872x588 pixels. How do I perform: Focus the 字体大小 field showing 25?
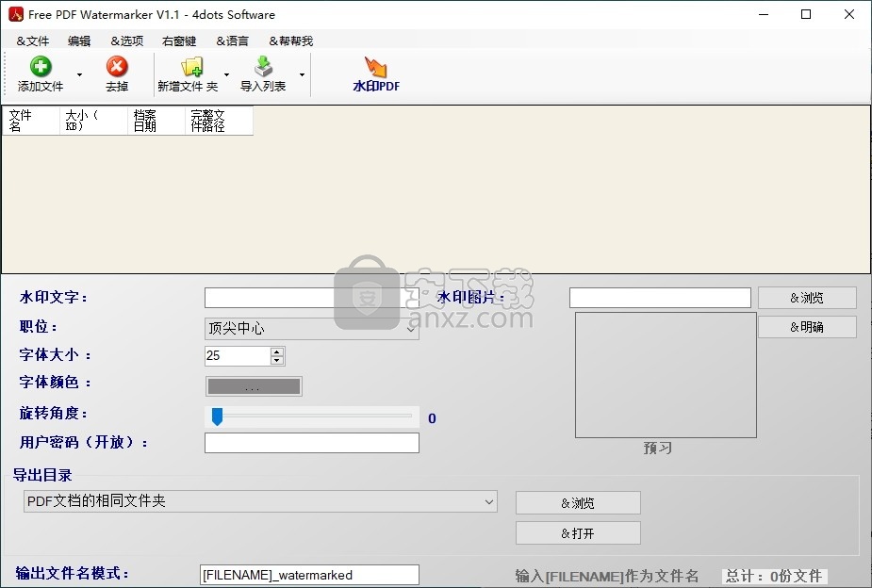[238, 355]
